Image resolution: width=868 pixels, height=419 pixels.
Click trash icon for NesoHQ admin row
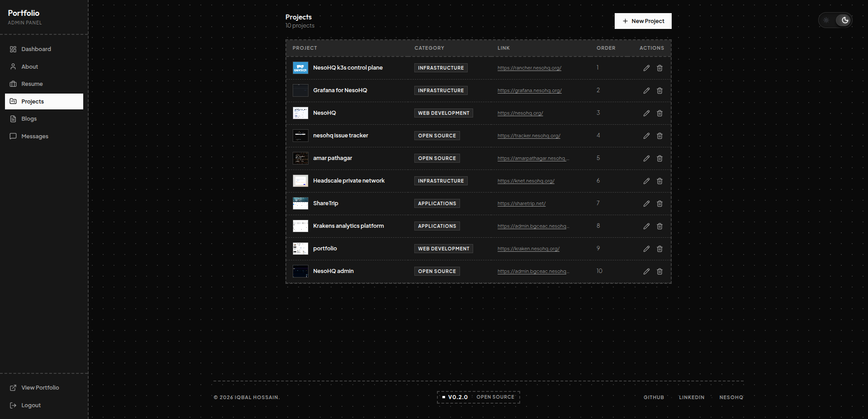659,271
